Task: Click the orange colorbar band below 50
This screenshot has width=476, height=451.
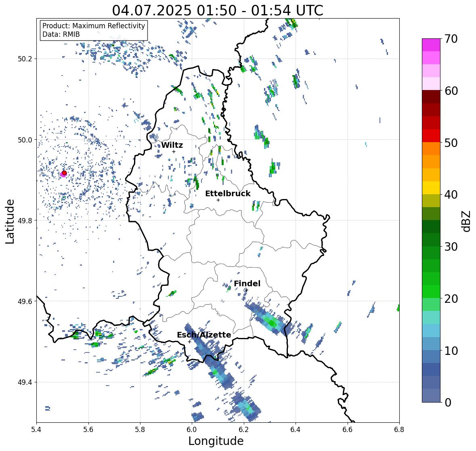Action: [431, 149]
